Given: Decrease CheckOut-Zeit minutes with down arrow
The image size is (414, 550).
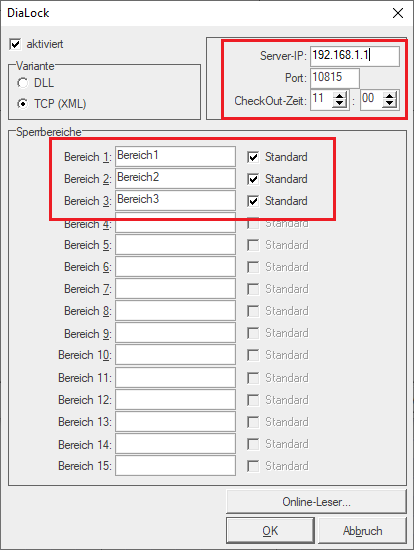Looking at the screenshot, I should [389, 104].
